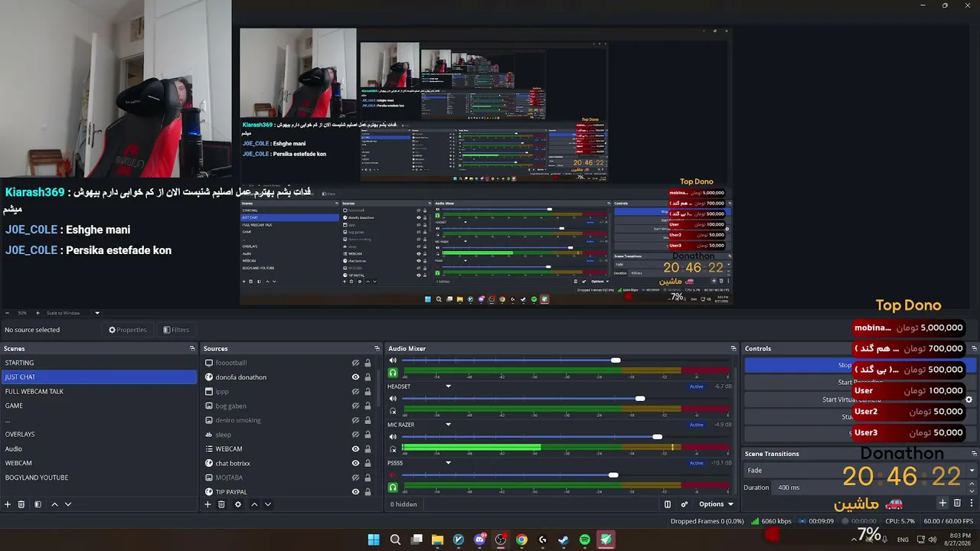Add a new source in Sources dock

[207, 504]
